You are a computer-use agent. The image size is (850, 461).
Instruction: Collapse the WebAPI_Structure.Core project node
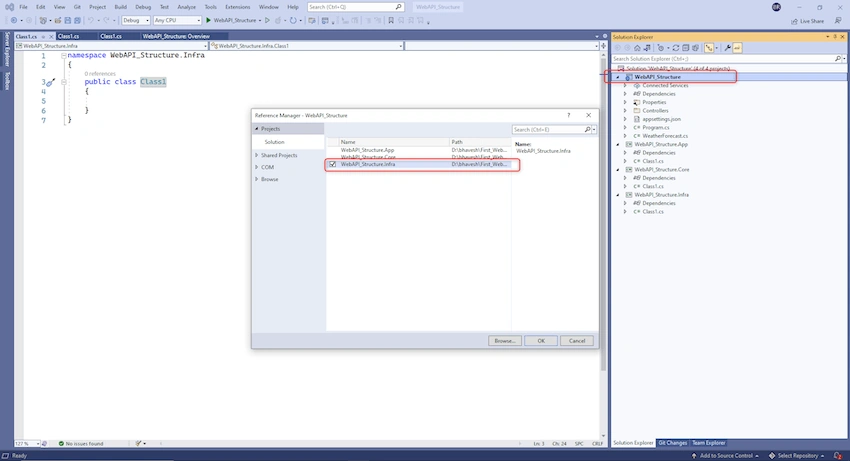pyautogui.click(x=618, y=170)
